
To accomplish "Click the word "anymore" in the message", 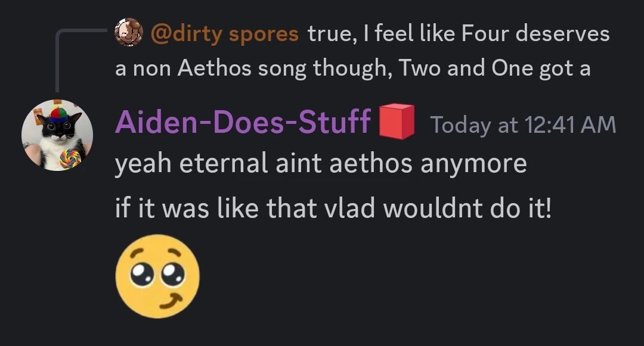I will [473, 163].
